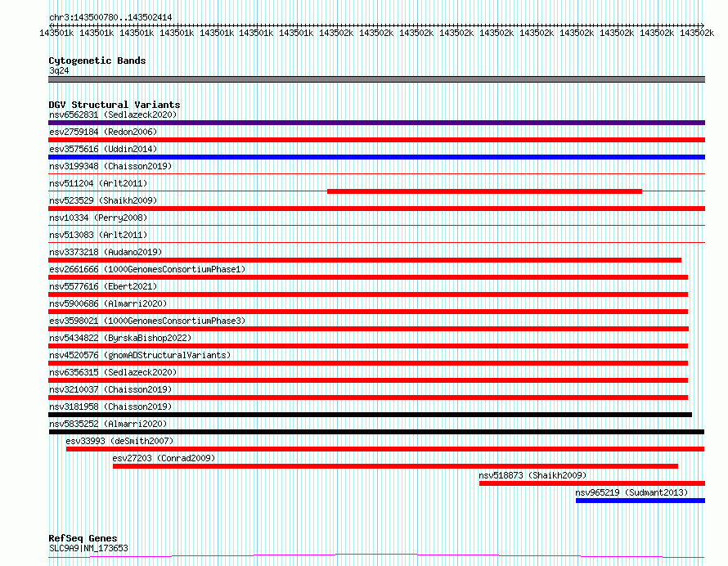Open variant nsv6562831 (Sedlazeck2020)
This screenshot has width=728, height=566.
(x=113, y=115)
